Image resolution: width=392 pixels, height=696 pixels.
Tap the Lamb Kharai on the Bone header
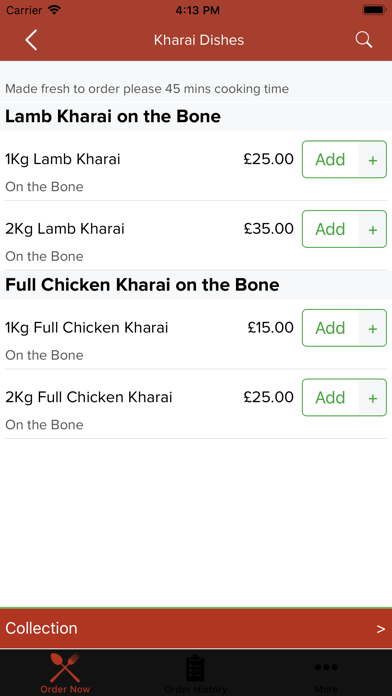pos(113,117)
